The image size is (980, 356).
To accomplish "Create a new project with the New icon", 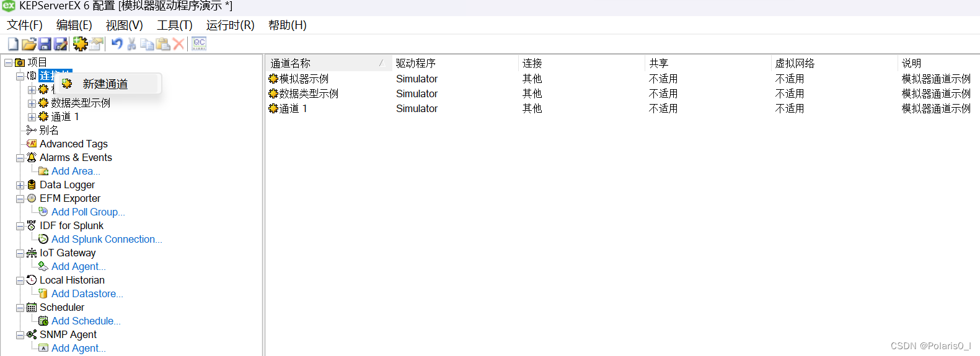I will [x=13, y=44].
